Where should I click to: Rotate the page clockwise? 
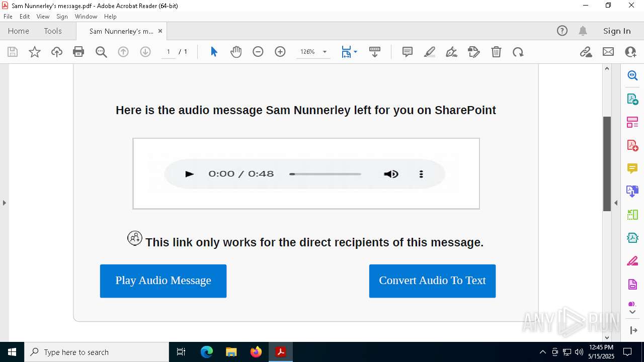518,52
